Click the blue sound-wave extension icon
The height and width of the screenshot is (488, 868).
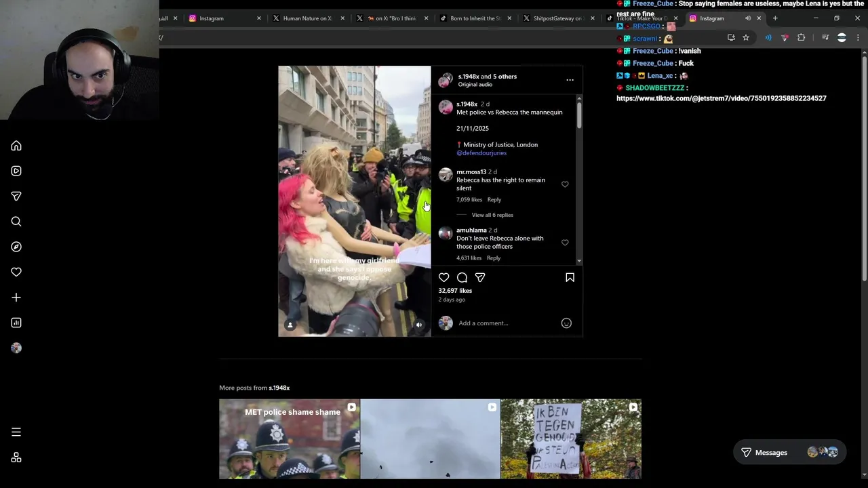768,38
